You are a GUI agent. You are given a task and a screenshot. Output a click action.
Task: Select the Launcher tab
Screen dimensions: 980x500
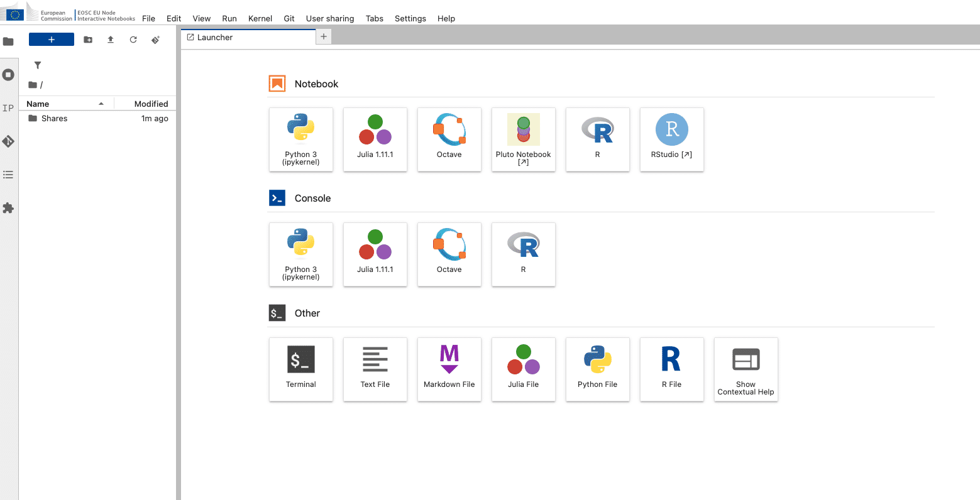[x=248, y=37]
